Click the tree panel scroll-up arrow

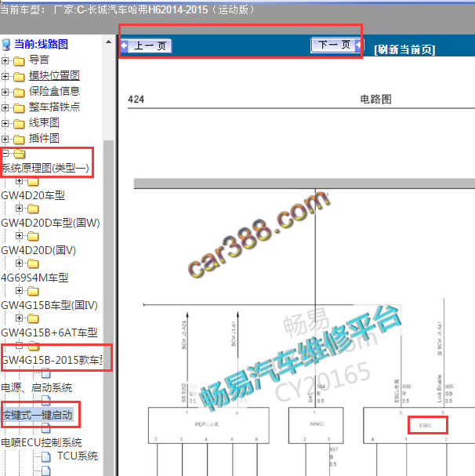(108, 42)
